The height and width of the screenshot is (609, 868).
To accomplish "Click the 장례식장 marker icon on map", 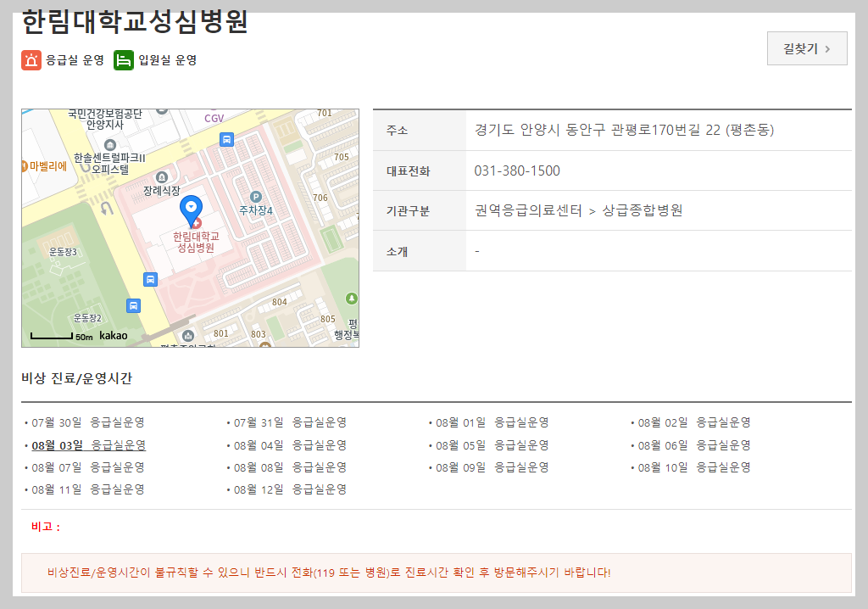I will [x=162, y=177].
